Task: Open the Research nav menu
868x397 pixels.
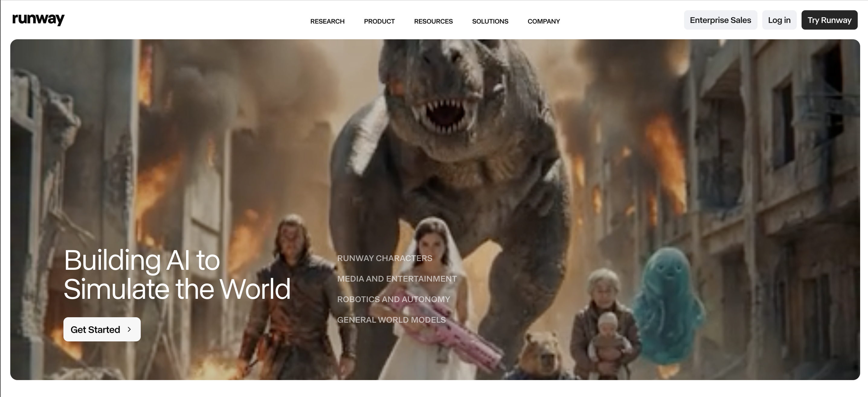Action: pyautogui.click(x=327, y=21)
